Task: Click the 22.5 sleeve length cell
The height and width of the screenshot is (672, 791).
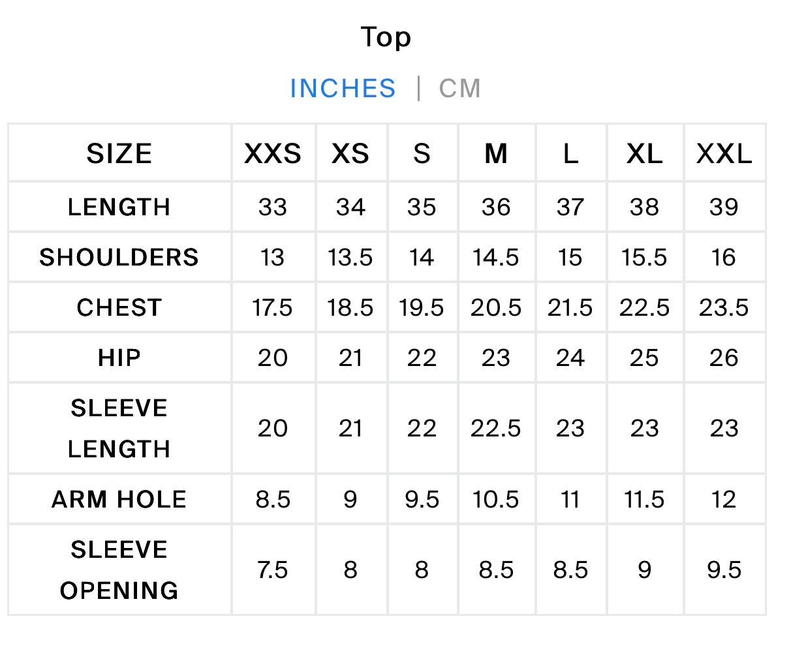Action: tap(496, 429)
